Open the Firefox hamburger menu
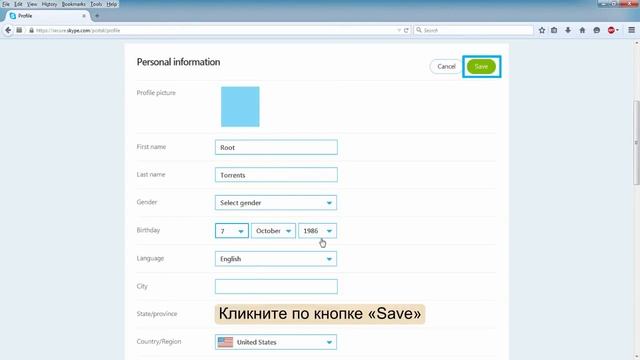Screen dimensions: 640x360 (631, 30)
